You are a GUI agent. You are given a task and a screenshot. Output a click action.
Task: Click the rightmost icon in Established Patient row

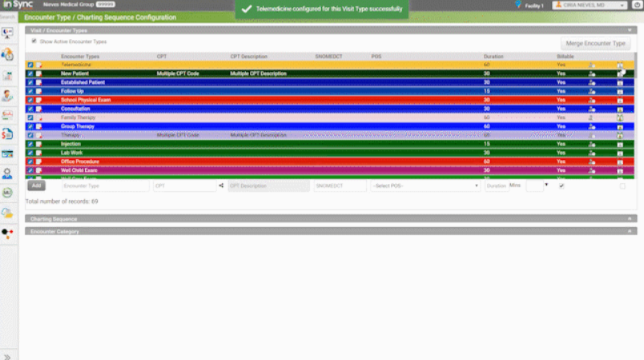click(x=620, y=82)
